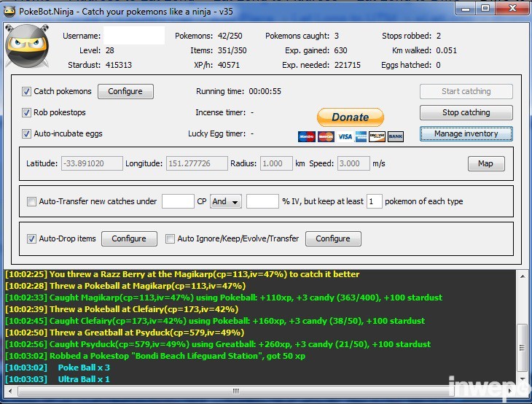The image size is (532, 404).
Task: Select log line "You threw a Razz Berry"
Action: 182,274
